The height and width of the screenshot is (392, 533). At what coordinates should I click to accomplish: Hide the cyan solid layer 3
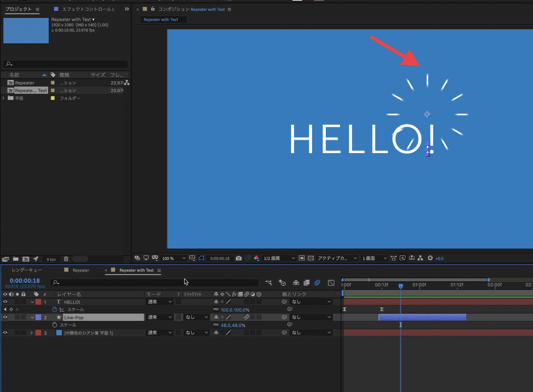click(5, 333)
